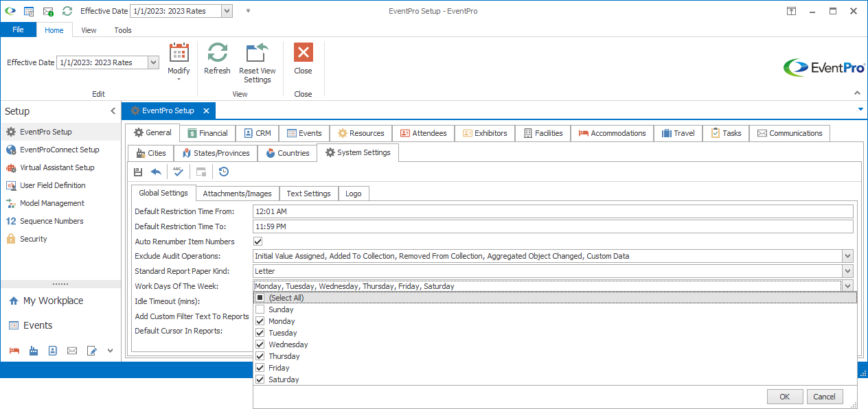Open Virtual Assistant Setup in sidebar

click(x=60, y=167)
